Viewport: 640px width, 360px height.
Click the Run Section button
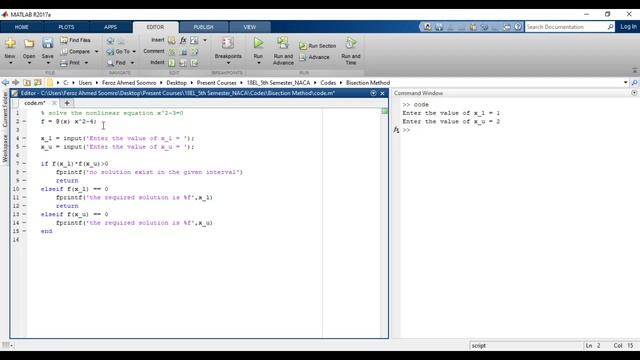tap(318, 46)
